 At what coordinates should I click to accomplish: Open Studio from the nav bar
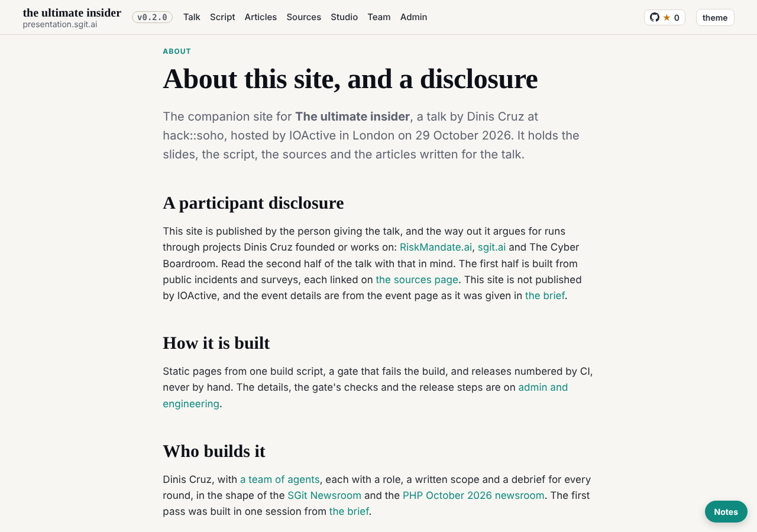coord(344,17)
